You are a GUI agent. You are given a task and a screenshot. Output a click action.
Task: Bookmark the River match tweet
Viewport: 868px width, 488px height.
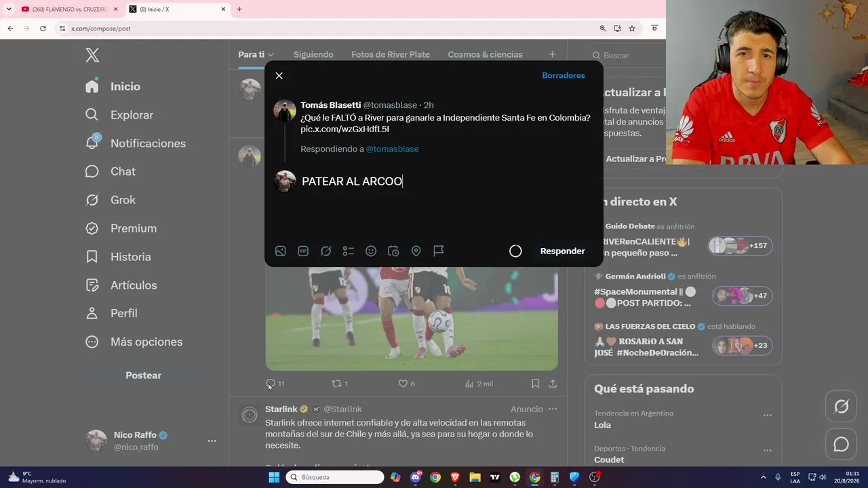tap(535, 384)
